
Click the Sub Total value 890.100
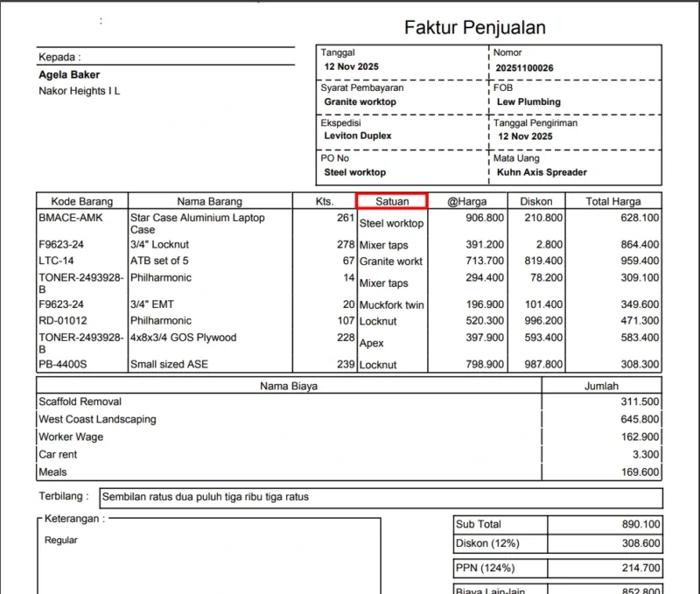click(x=640, y=524)
